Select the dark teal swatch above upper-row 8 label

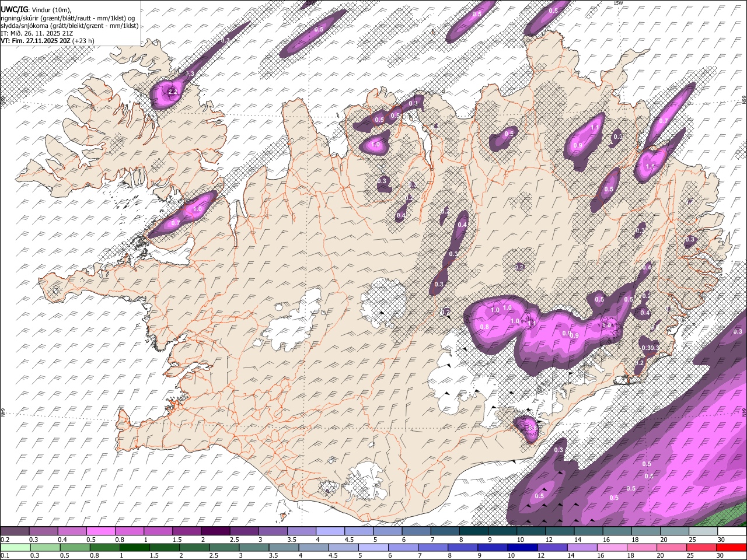tap(473, 531)
